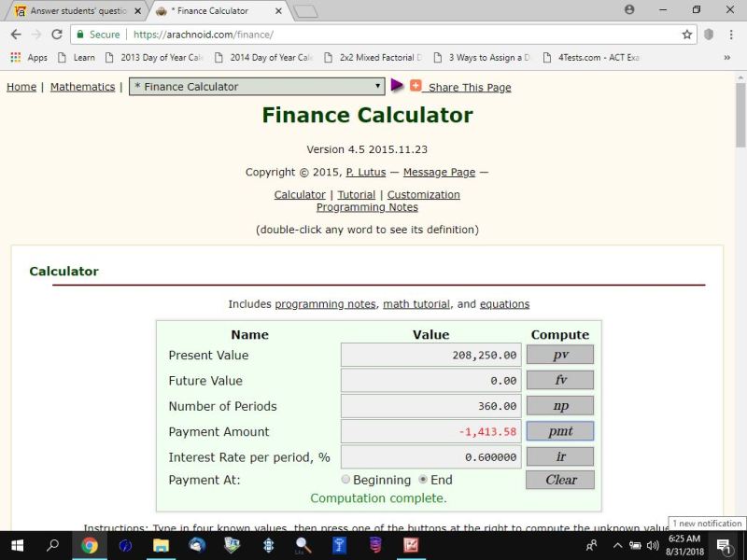Click the Chrome taskbar icon
This screenshot has width=747, height=560.
[89, 545]
